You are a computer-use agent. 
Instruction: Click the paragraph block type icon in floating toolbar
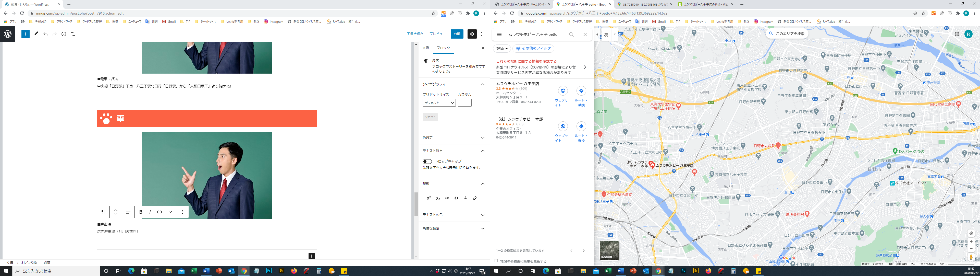click(103, 212)
